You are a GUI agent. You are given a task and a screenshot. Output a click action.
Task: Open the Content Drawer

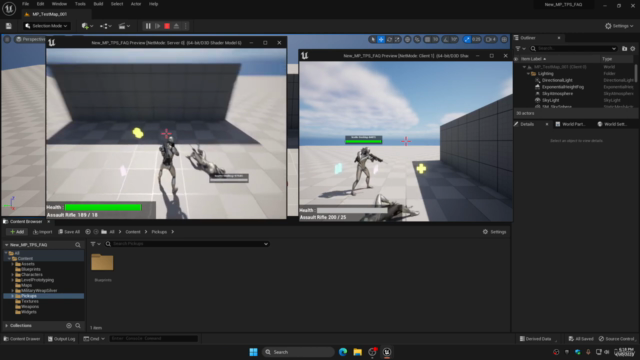(x=22, y=339)
